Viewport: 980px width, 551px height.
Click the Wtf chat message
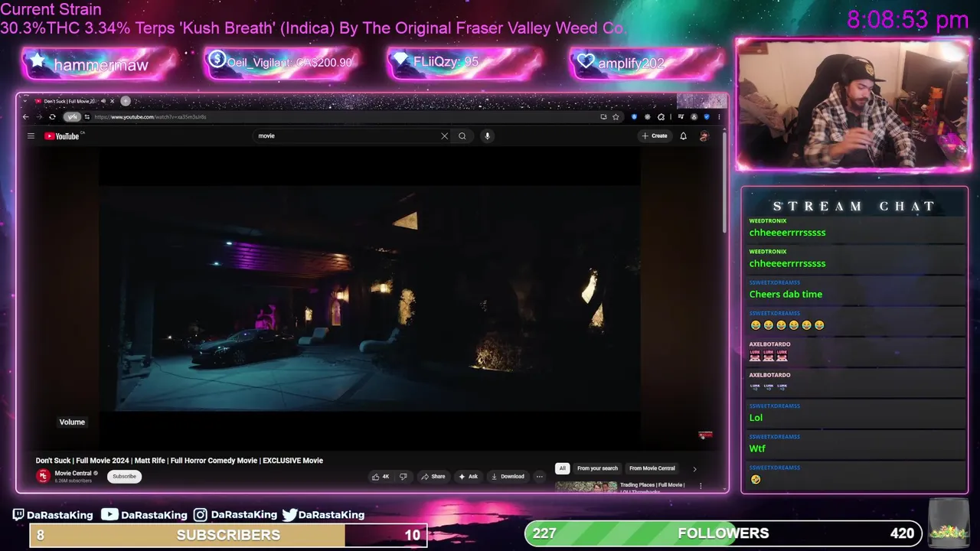757,448
